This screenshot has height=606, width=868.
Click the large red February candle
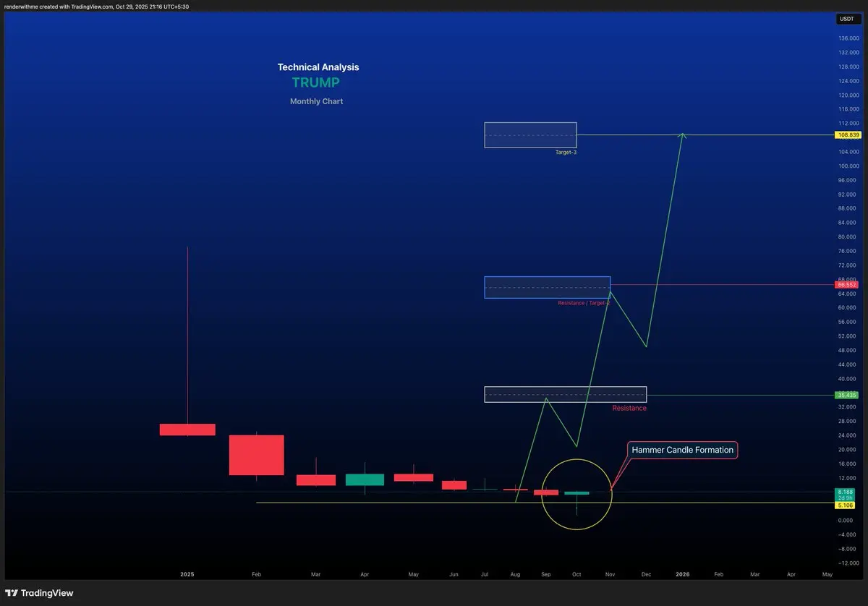point(257,455)
